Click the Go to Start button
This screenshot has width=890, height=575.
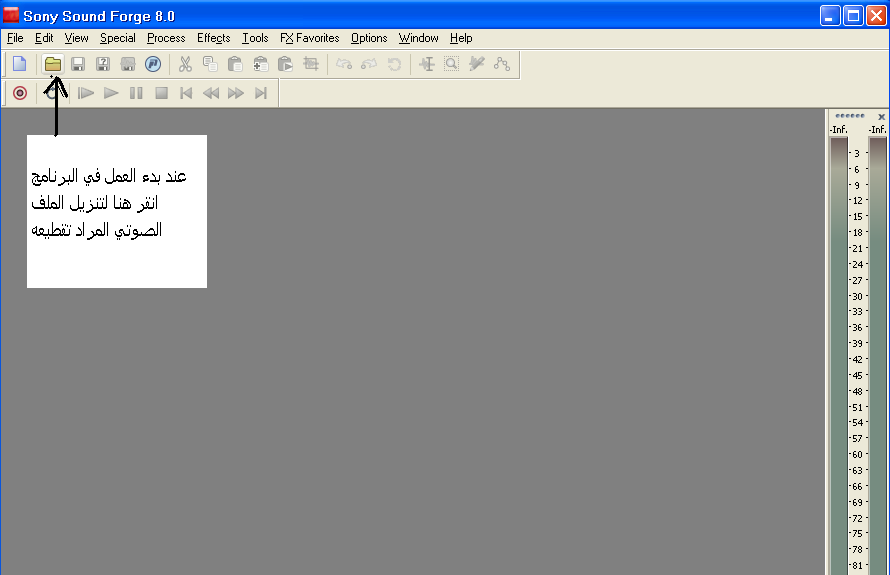pyautogui.click(x=186, y=93)
